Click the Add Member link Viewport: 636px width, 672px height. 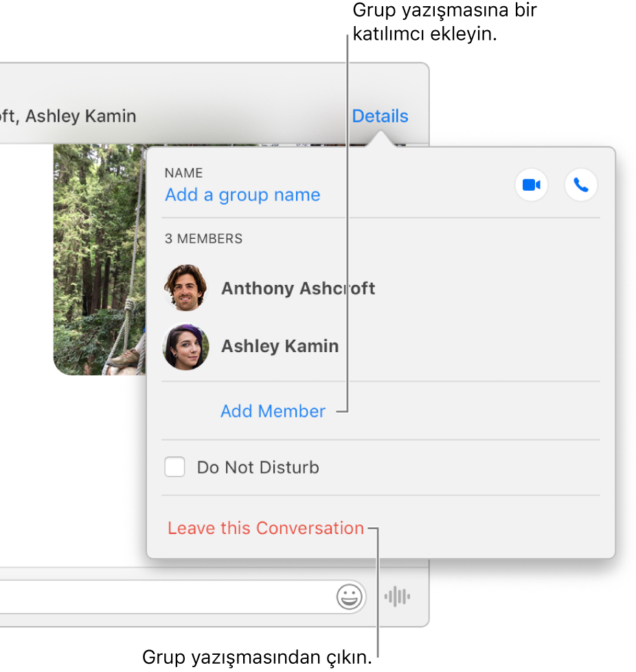pos(273,411)
